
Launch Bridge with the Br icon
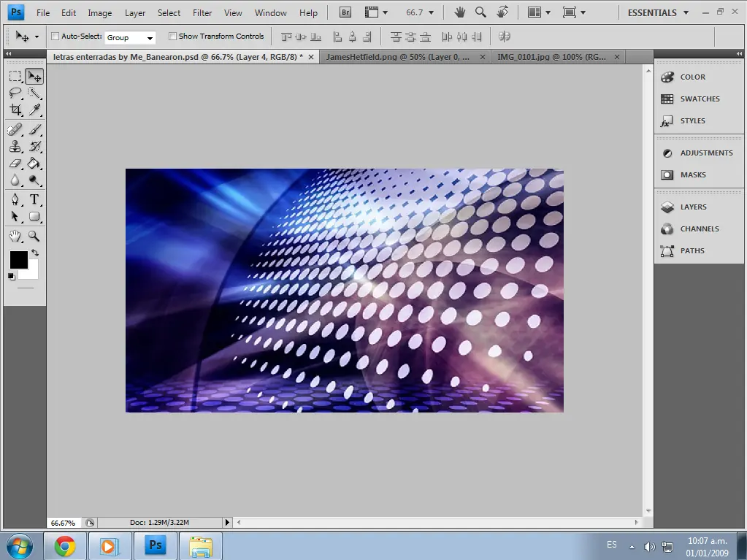(x=345, y=12)
